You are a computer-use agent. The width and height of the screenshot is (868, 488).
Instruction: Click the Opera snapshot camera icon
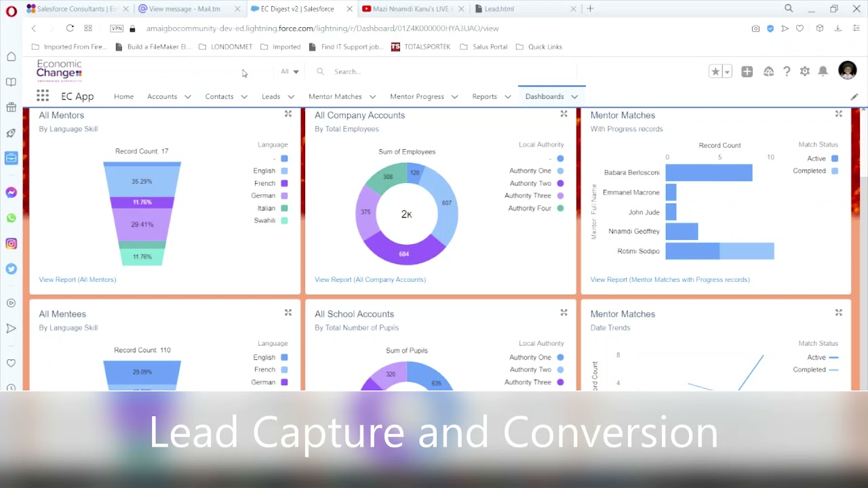click(x=755, y=28)
